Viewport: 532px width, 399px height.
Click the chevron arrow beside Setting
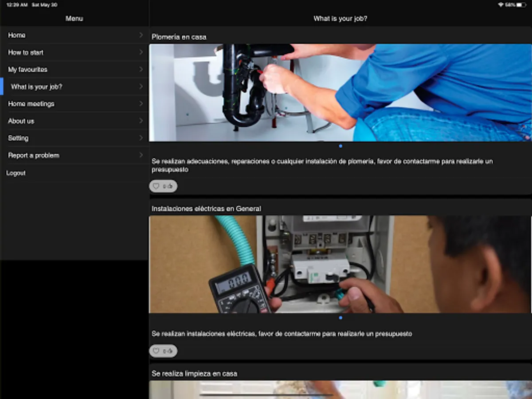tap(141, 138)
